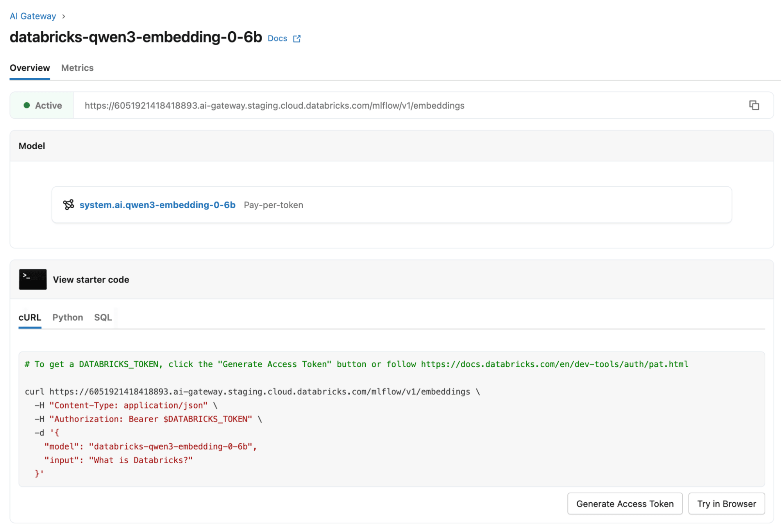The image size is (781, 532).
Task: Select the cURL starter code tab
Action: [30, 317]
